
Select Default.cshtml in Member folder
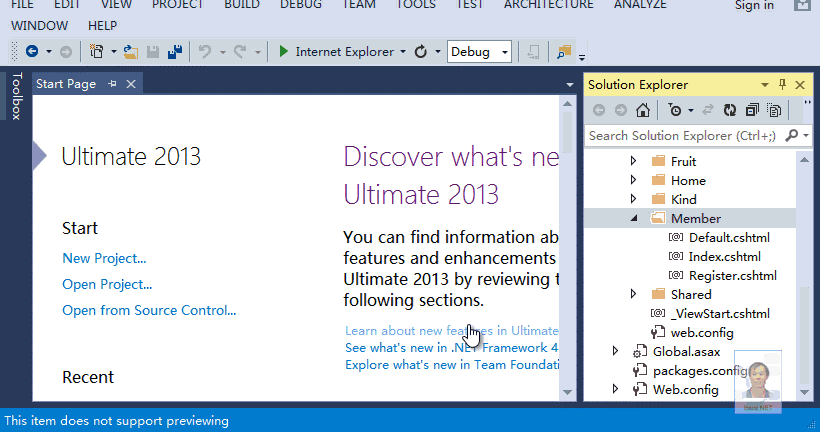[729, 237]
